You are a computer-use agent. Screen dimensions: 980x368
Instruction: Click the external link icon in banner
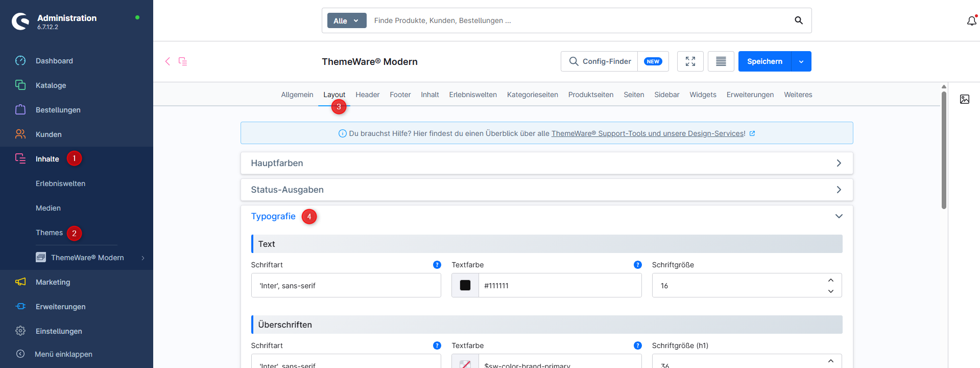pyautogui.click(x=752, y=133)
